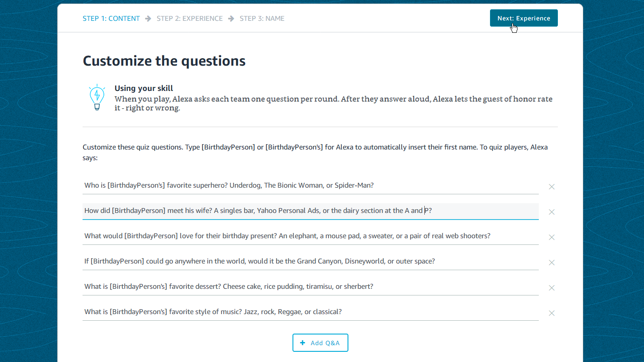Click the 'Customize these quiz questions' instructions text
This screenshot has height=362, width=644.
(315, 152)
